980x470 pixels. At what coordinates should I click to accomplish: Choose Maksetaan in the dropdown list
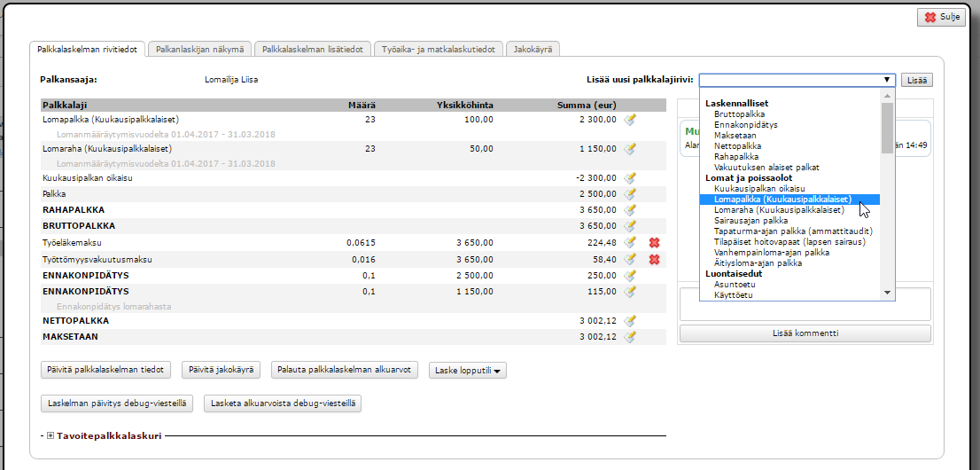pyautogui.click(x=737, y=135)
